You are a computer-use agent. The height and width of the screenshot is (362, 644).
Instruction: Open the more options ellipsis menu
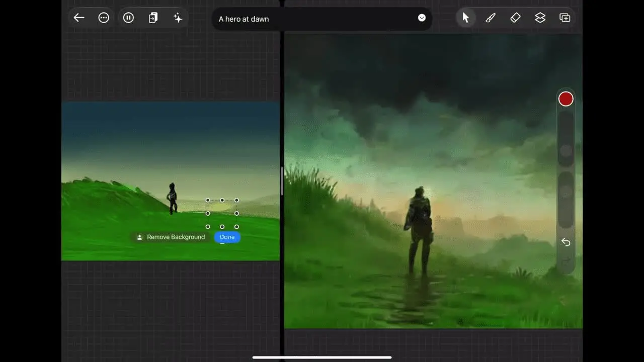104,18
